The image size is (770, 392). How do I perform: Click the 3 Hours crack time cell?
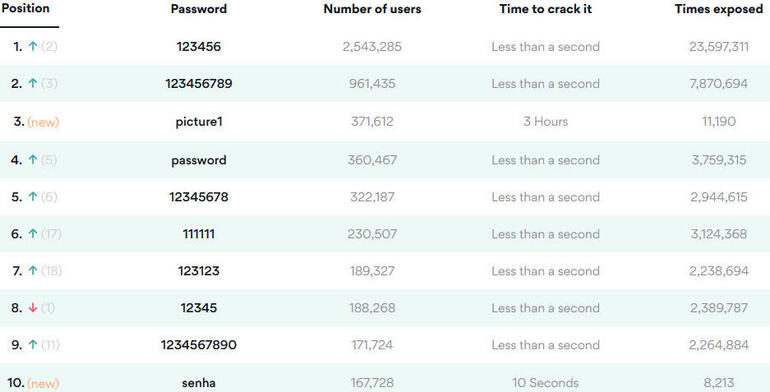(x=546, y=121)
